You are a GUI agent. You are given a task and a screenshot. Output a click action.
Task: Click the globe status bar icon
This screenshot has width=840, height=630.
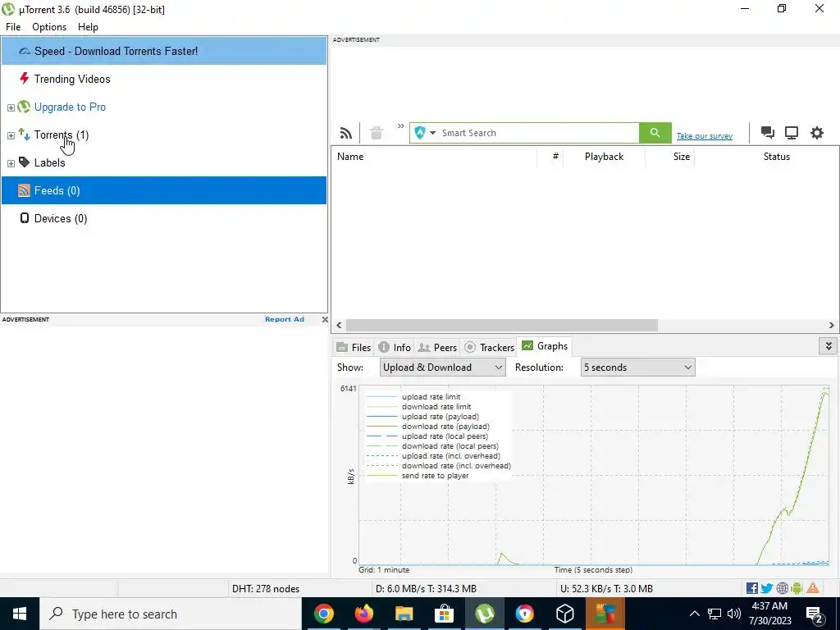point(782,588)
